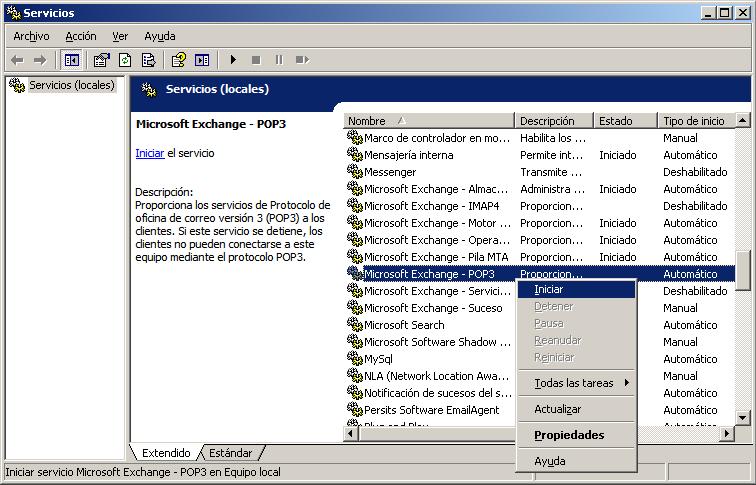Click the Refresh toolbar icon
The width and height of the screenshot is (756, 485).
tap(125, 60)
